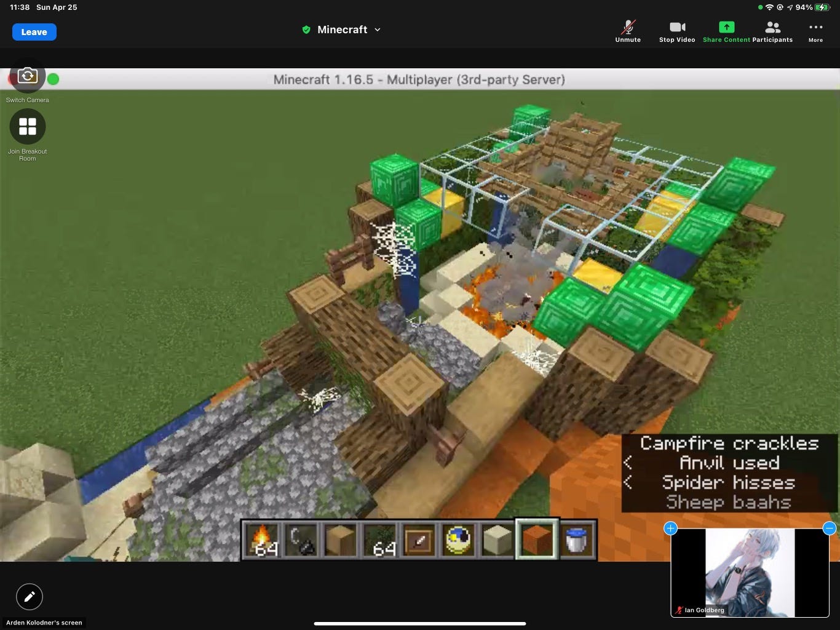Click the 'Spider hisses' subtitle
Image resolution: width=840 pixels, height=630 pixels.
click(x=729, y=482)
